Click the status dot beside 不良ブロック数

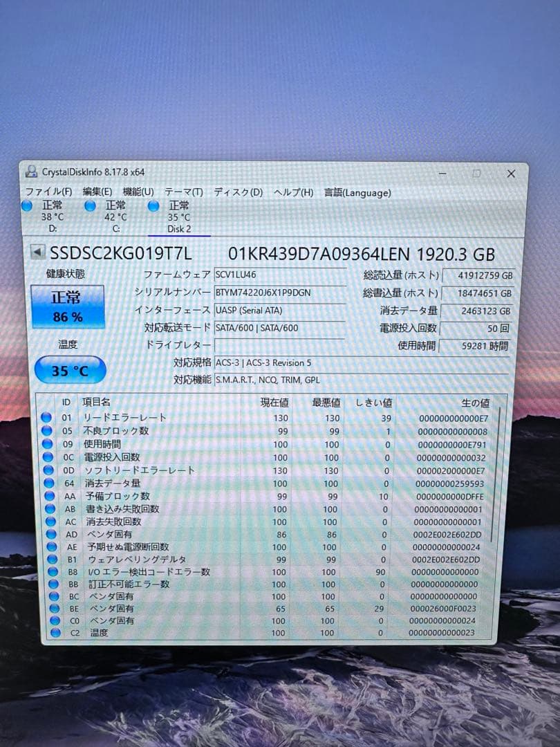click(x=47, y=430)
